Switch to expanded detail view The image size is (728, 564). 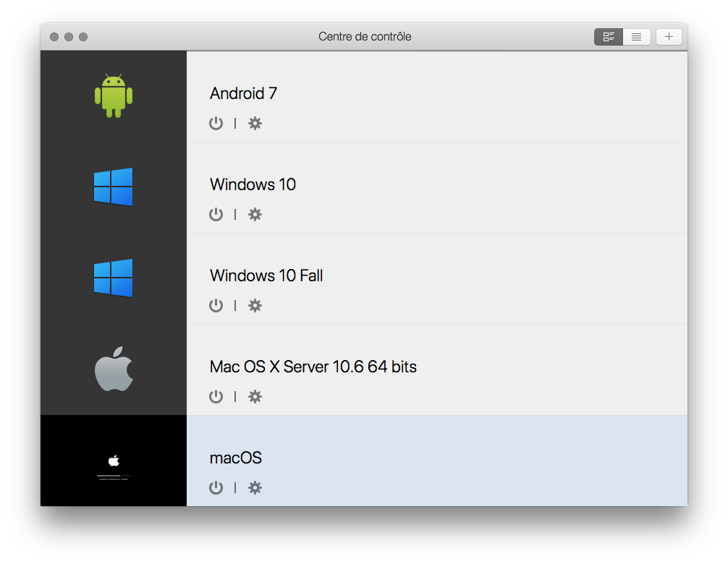pyautogui.click(x=608, y=37)
